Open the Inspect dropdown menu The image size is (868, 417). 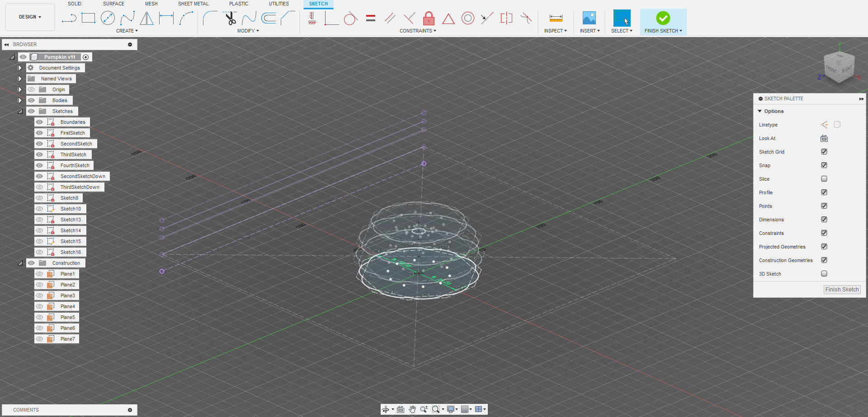tap(555, 31)
